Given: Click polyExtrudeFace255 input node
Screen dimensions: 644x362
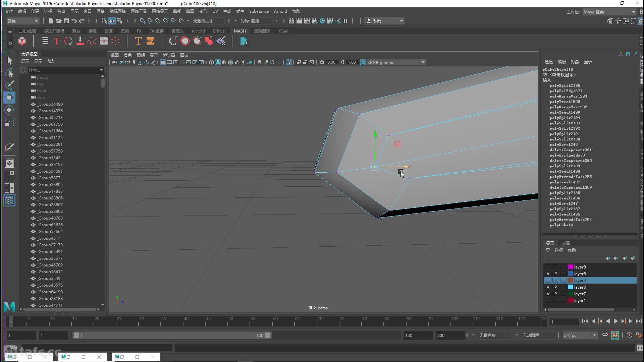Looking at the screenshot, I should point(571,177).
